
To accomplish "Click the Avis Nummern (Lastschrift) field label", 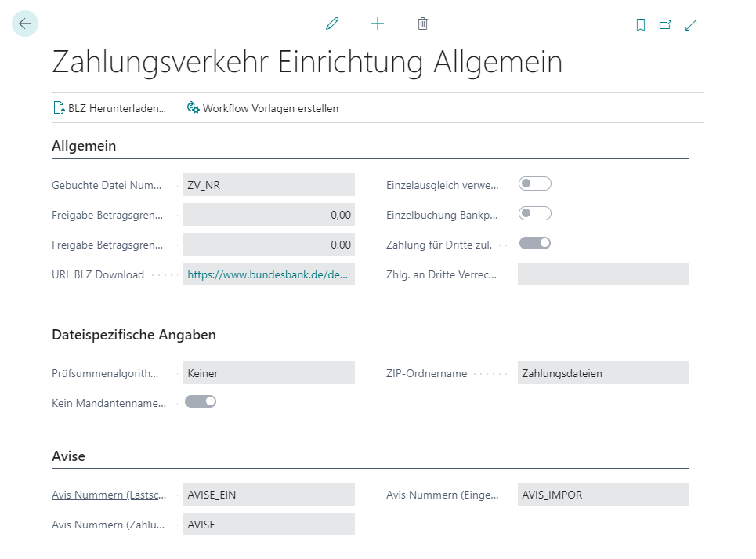I will coord(108,495).
